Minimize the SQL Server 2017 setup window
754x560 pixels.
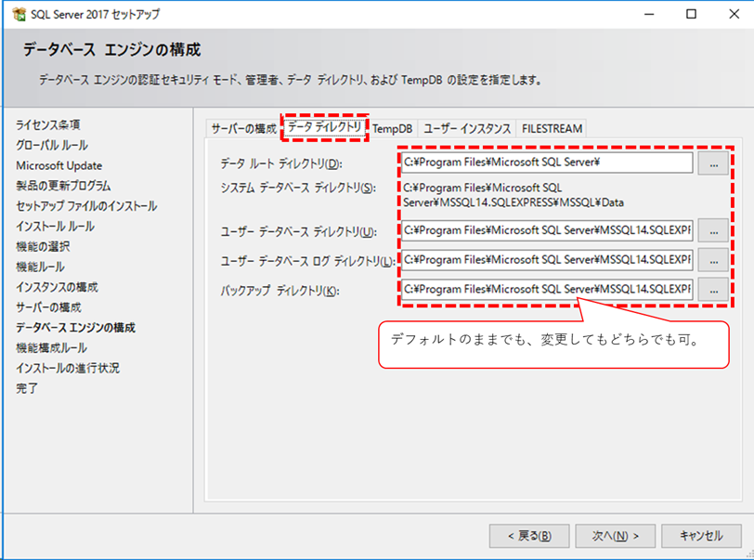[x=649, y=14]
